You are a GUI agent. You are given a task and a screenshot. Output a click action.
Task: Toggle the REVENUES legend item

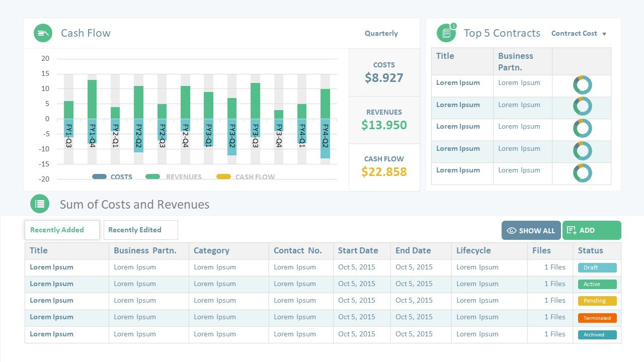point(174,177)
